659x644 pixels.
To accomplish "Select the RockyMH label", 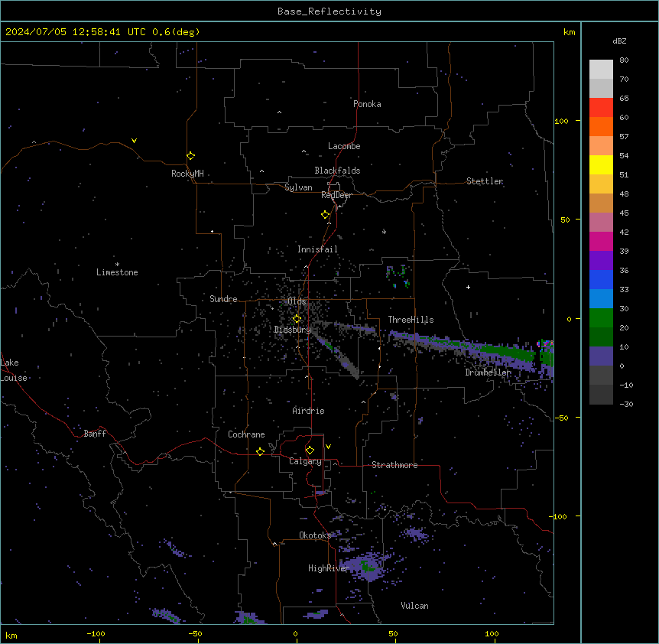I will [x=187, y=174].
